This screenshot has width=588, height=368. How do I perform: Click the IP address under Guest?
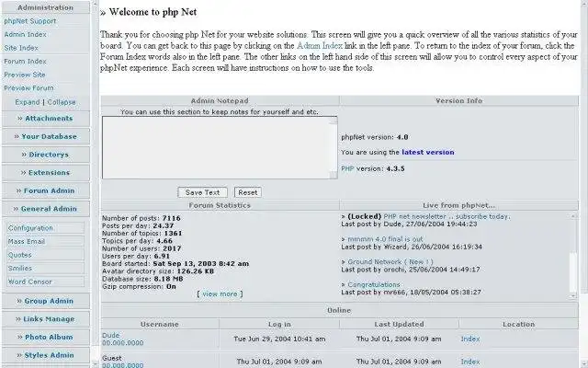(122, 365)
